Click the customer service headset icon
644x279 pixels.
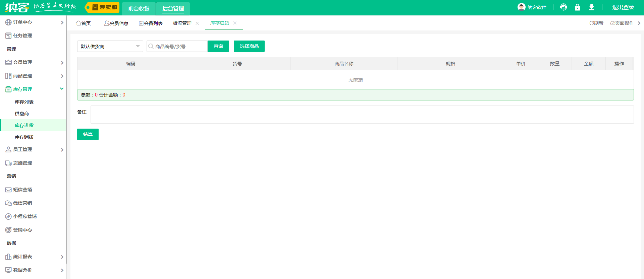563,7
